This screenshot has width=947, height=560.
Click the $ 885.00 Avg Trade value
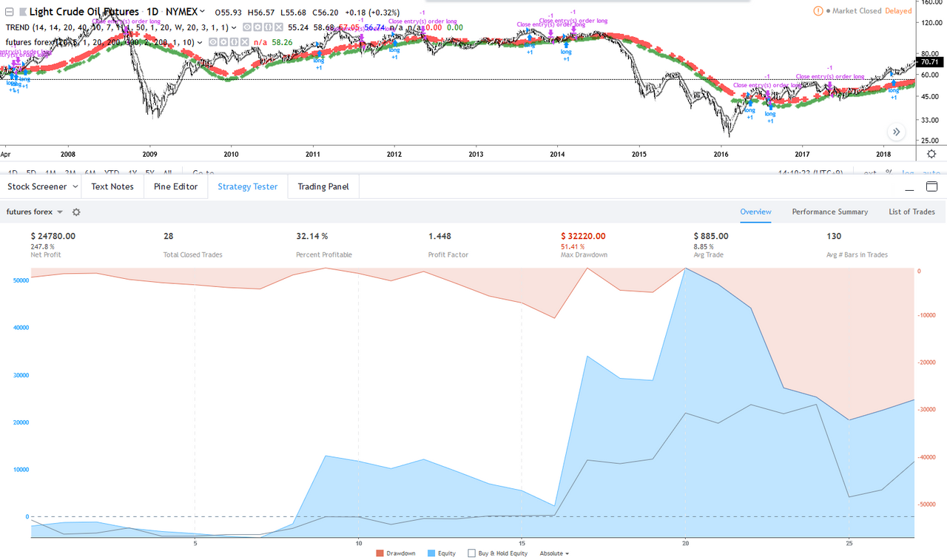pos(711,237)
